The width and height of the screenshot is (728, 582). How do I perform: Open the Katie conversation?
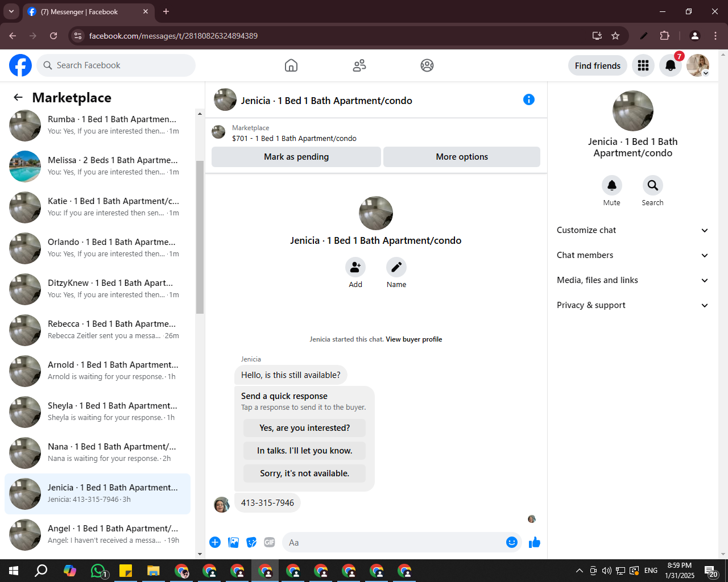tap(98, 207)
